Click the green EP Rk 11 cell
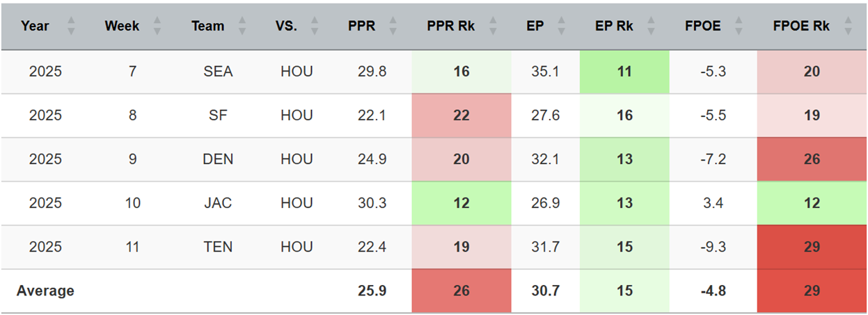The width and height of the screenshot is (868, 315). (624, 71)
